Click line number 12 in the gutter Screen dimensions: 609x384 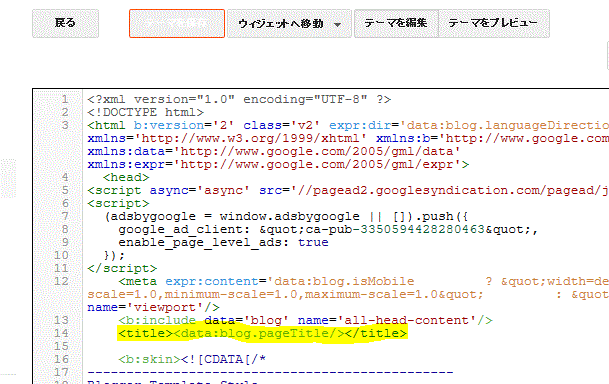point(61,281)
